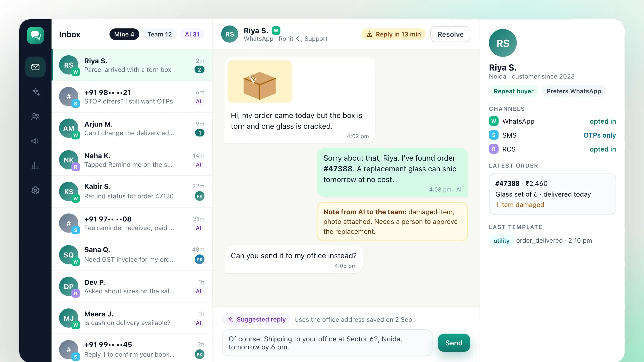Switch to the AI 31 tab

tap(192, 34)
